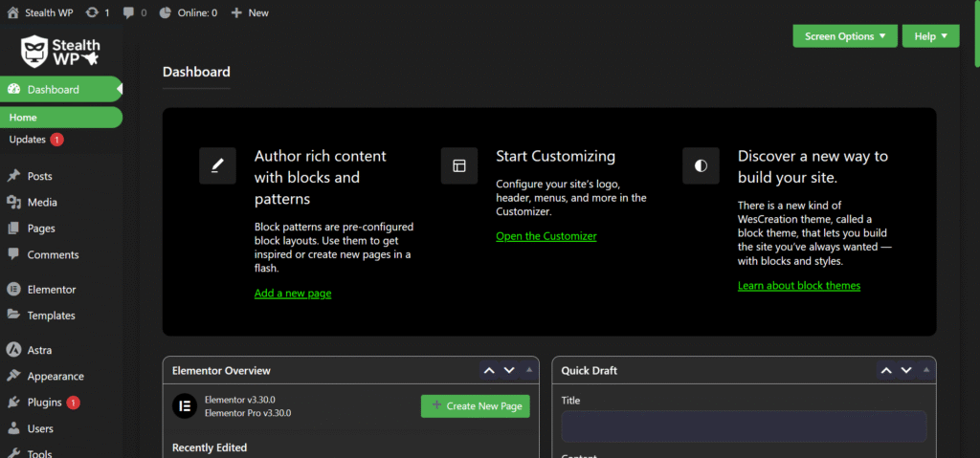This screenshot has width=980, height=458.
Task: Click the Astra logo icon
Action: click(13, 350)
